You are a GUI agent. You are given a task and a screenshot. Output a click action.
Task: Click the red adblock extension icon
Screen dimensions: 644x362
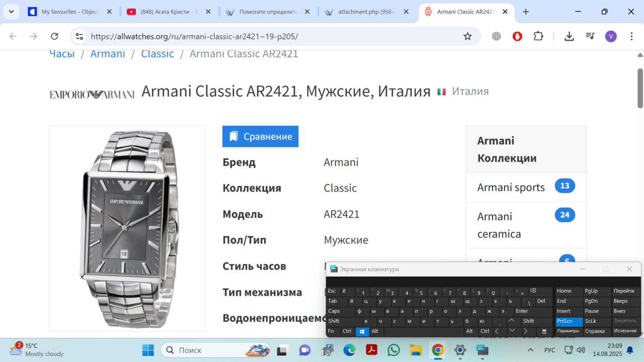coord(517,36)
